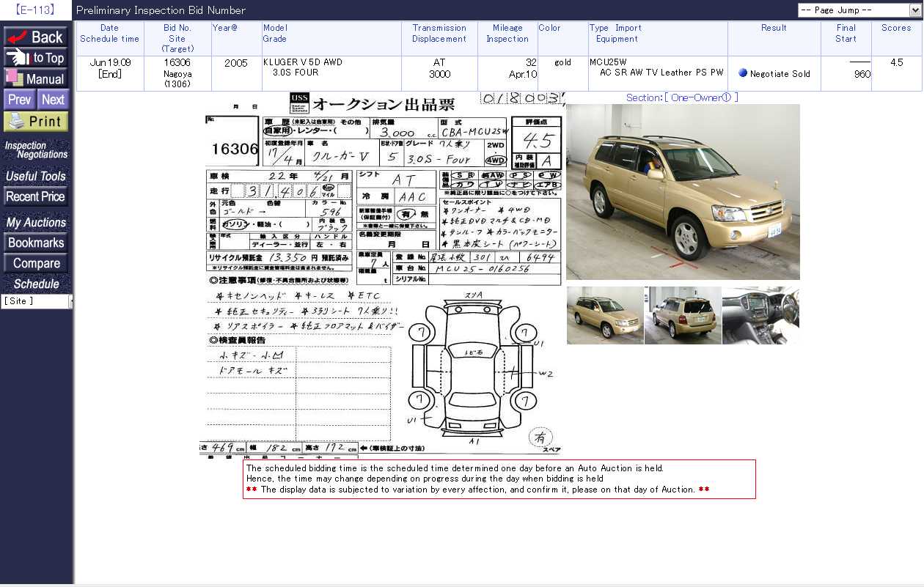Open Compare page

click(36, 263)
